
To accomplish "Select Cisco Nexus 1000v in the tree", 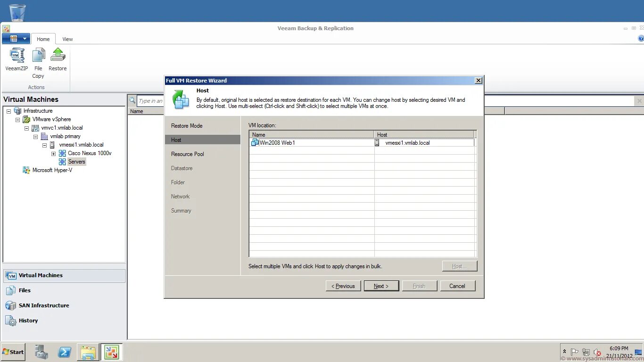I will 90,153.
